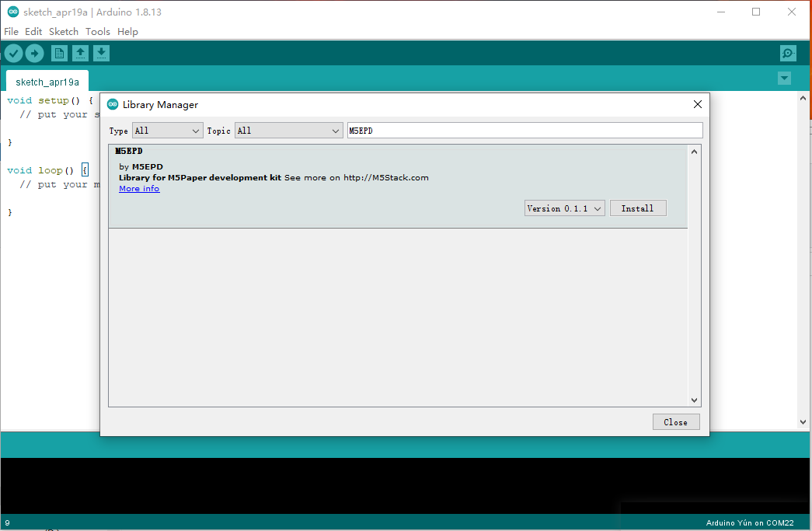Click the M5EPD search field

tap(524, 131)
